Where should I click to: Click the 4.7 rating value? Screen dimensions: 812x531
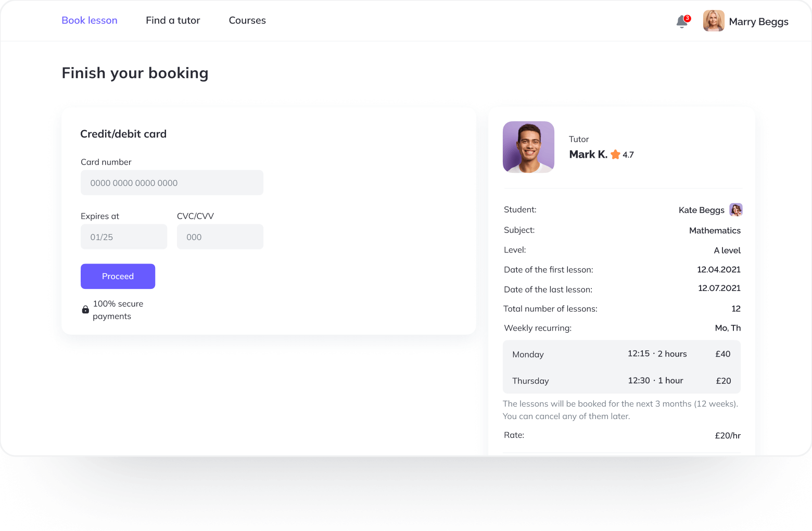(628, 155)
